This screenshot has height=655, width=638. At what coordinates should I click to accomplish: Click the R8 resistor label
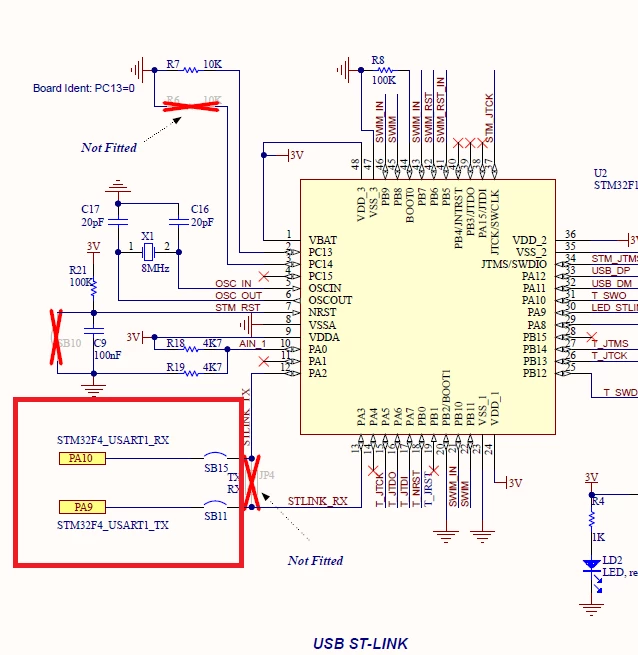pos(378,61)
